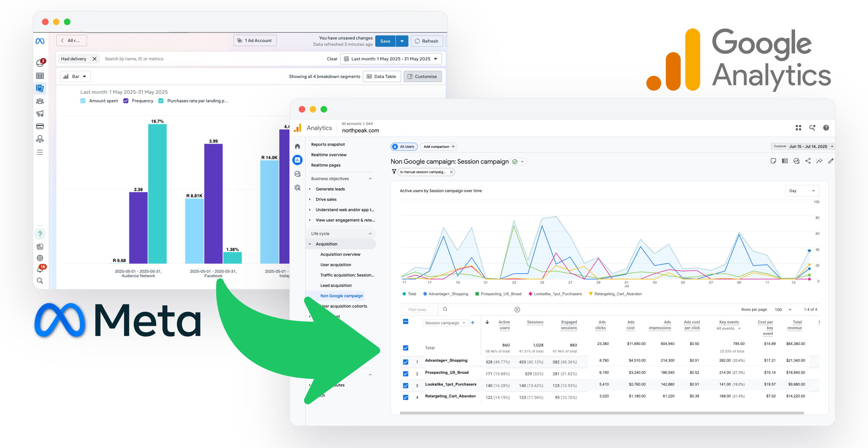Open billing card icon in Meta sidebar
The image size is (868, 448).
[x=40, y=126]
